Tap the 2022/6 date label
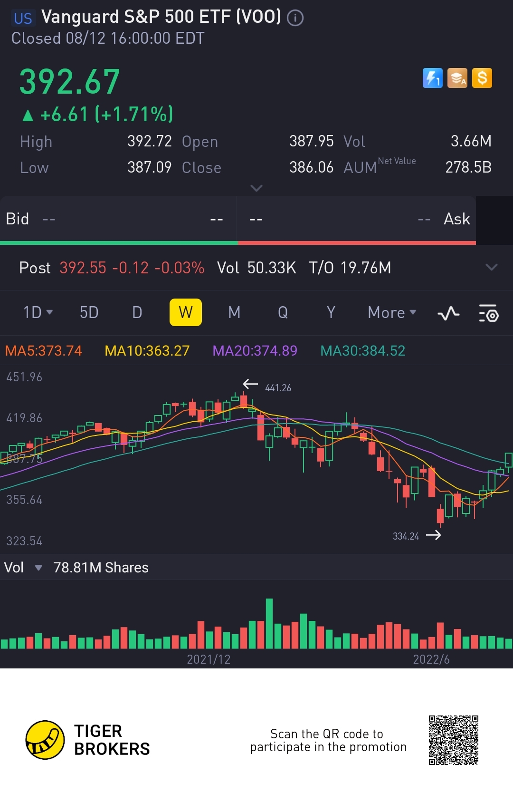513x812 pixels. [x=431, y=659]
